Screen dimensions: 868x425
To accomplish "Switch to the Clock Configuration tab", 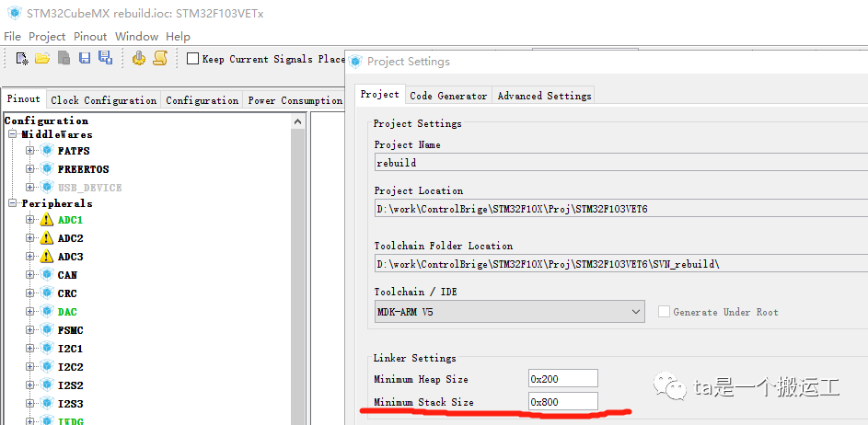I will tap(104, 100).
